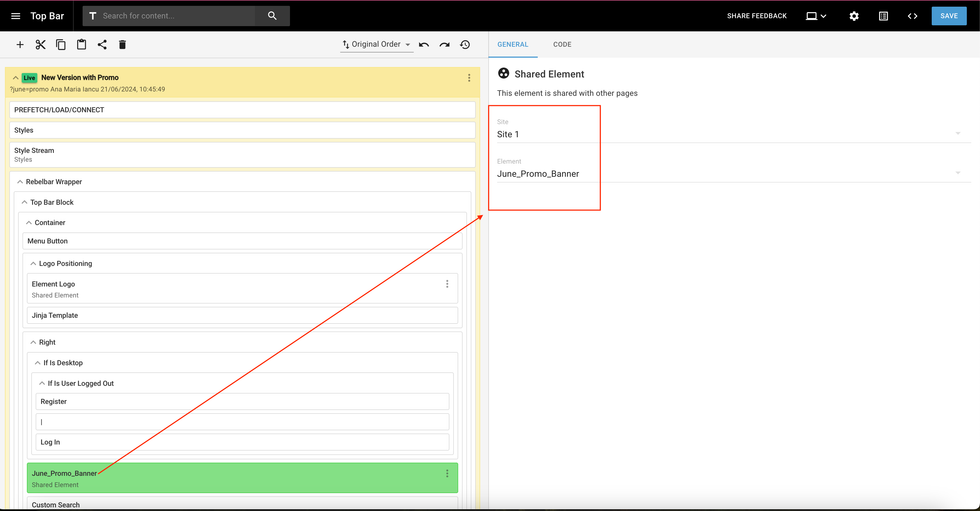Screen dimensions: 980x511
Task: Click the scissors cut icon
Action: point(40,45)
